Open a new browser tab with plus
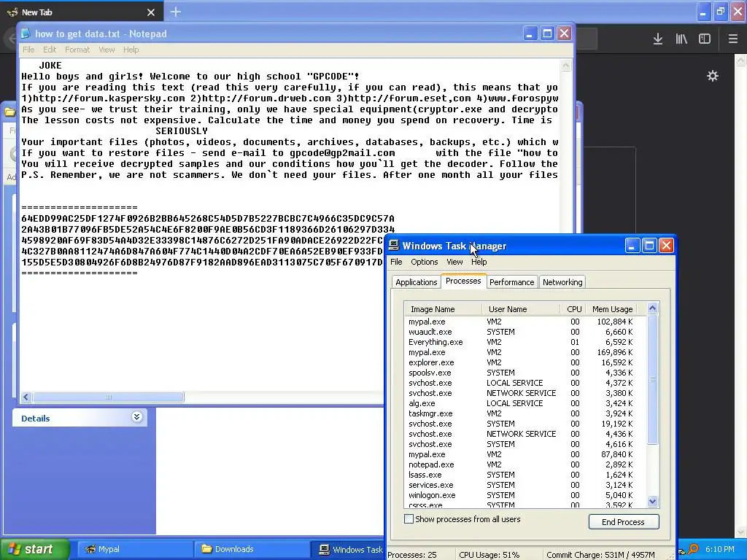The height and width of the screenshot is (560, 747). (x=176, y=12)
